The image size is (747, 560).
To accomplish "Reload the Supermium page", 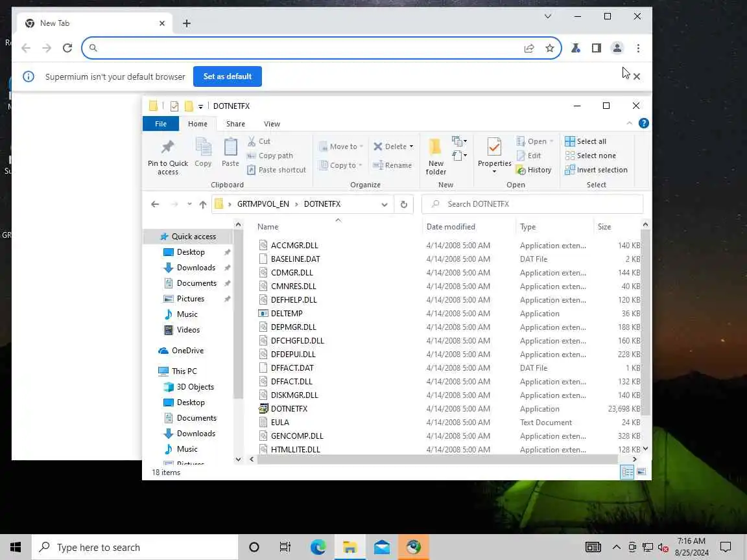I will tap(67, 48).
